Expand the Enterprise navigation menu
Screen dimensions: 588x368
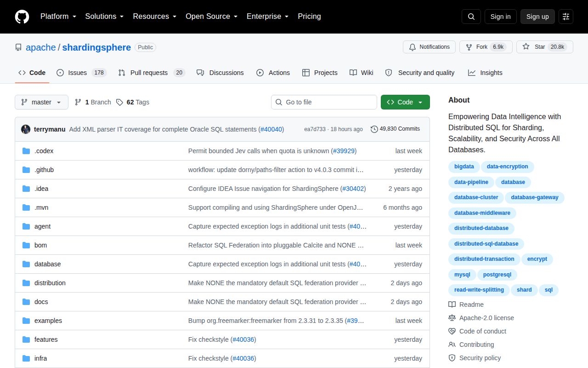(x=268, y=17)
